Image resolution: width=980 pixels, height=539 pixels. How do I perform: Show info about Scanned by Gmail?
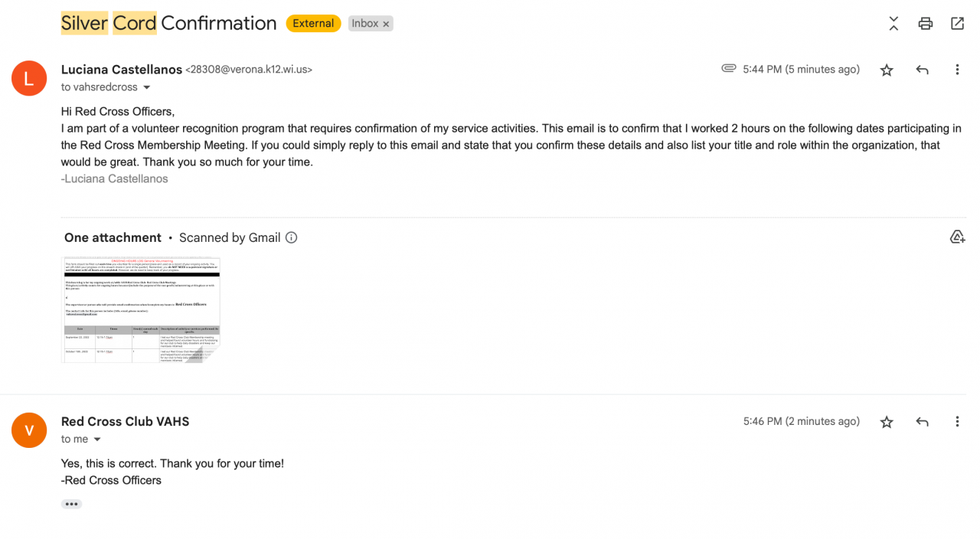tap(292, 237)
